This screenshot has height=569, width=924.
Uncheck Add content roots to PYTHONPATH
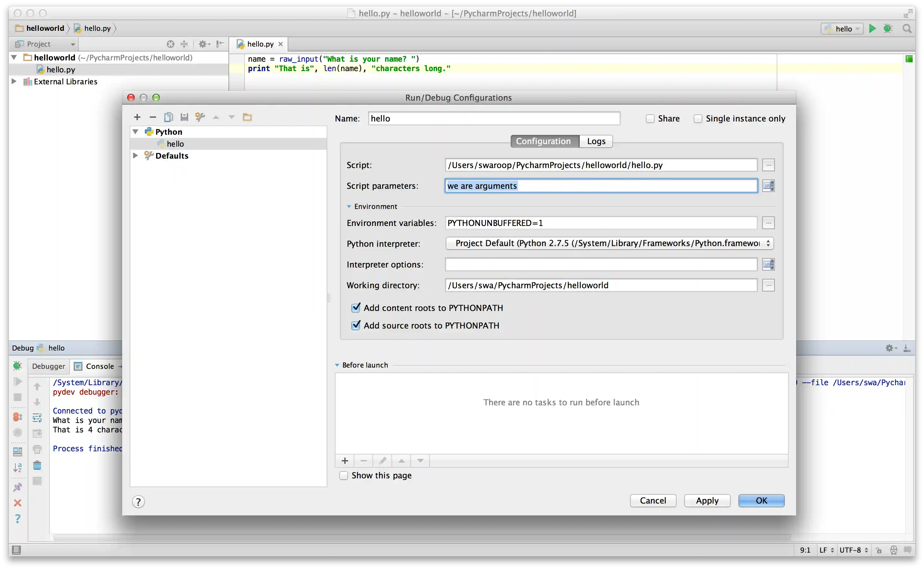(x=356, y=307)
